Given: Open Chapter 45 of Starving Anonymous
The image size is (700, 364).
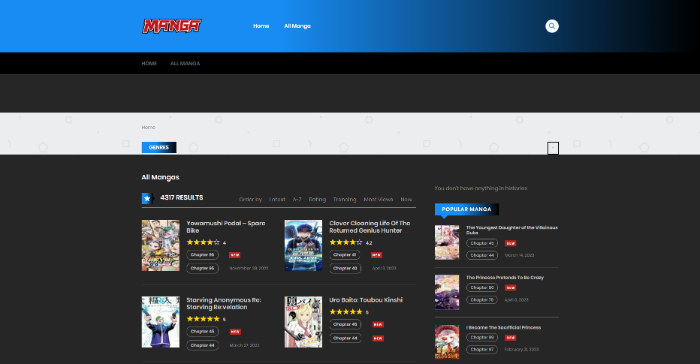Looking at the screenshot, I should [x=203, y=331].
